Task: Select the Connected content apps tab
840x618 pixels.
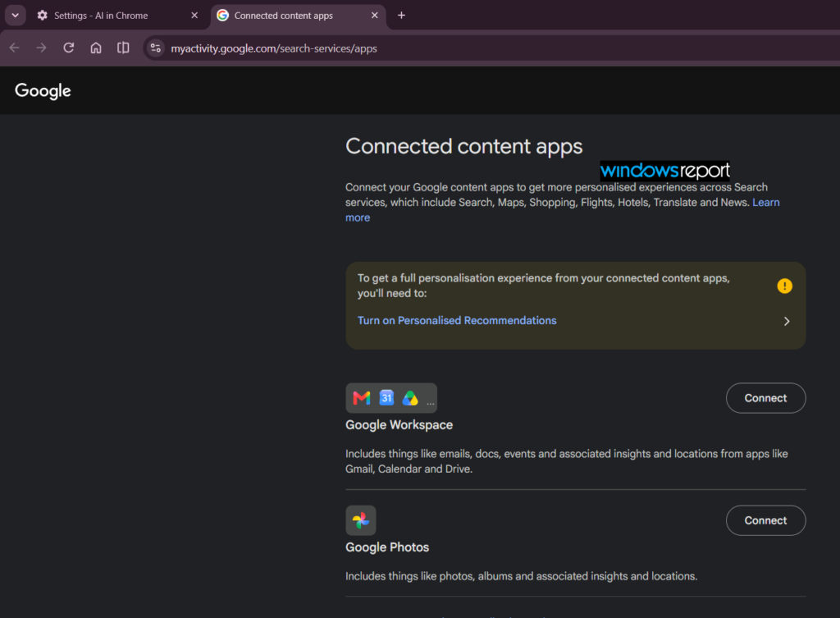Action: point(298,16)
